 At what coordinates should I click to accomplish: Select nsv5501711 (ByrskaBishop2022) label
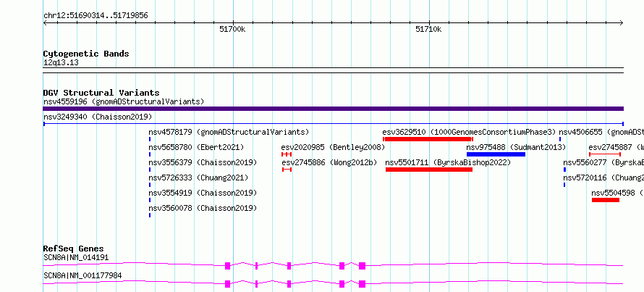coord(448,162)
